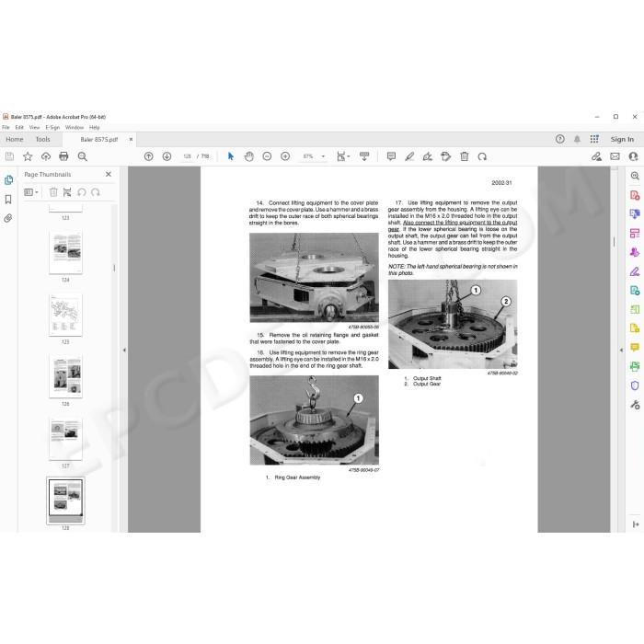Click the zoom out minus button

(x=267, y=156)
